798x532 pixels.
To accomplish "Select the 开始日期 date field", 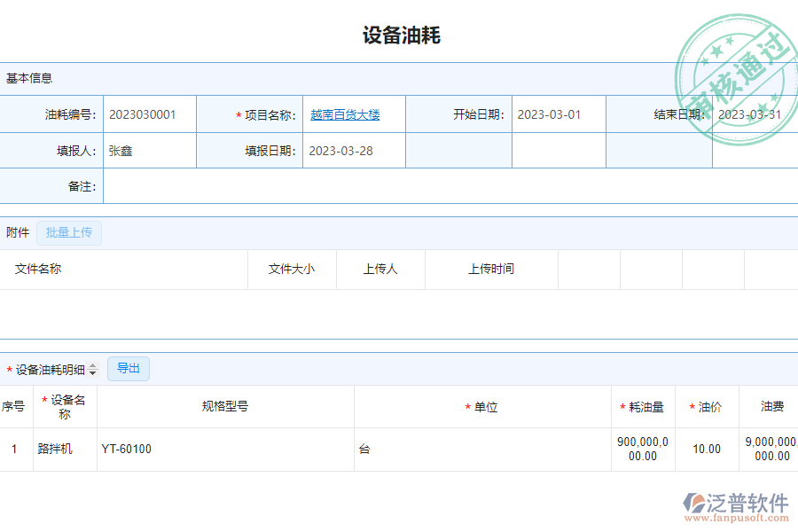I will click(x=558, y=113).
